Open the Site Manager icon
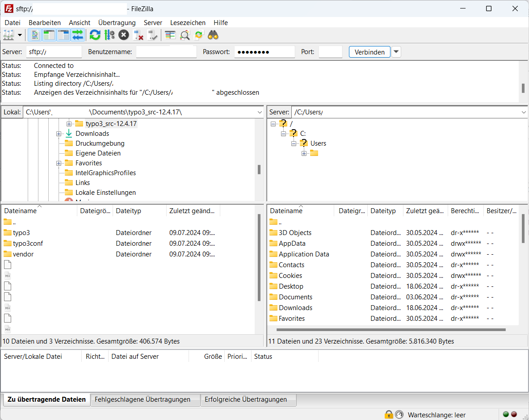The image size is (529, 420). pos(8,35)
